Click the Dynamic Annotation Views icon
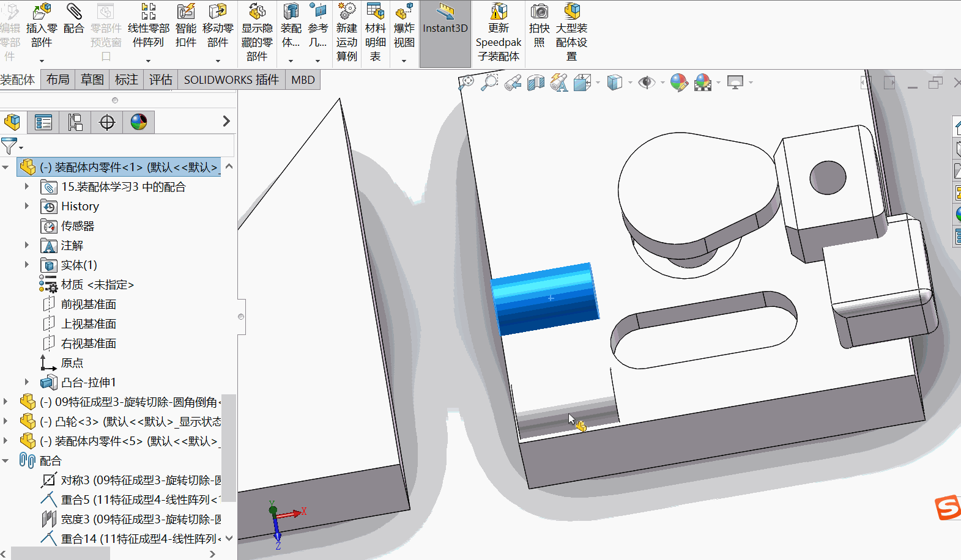This screenshot has width=961, height=560. pos(559,82)
